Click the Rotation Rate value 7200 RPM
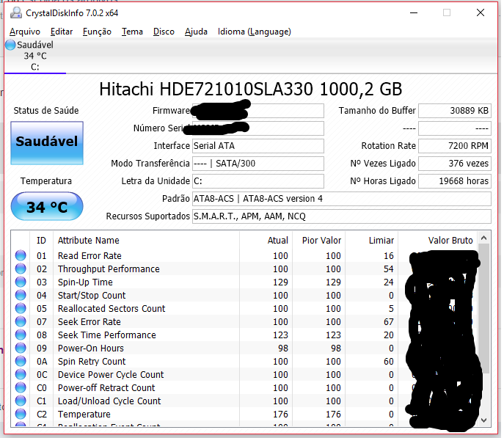This screenshot has height=438, width=504. (x=455, y=146)
